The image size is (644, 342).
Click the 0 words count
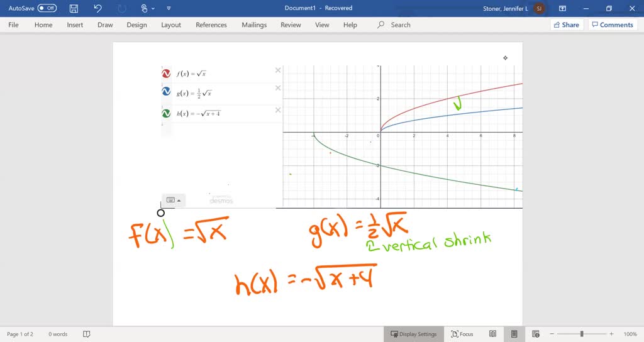pos(58,334)
